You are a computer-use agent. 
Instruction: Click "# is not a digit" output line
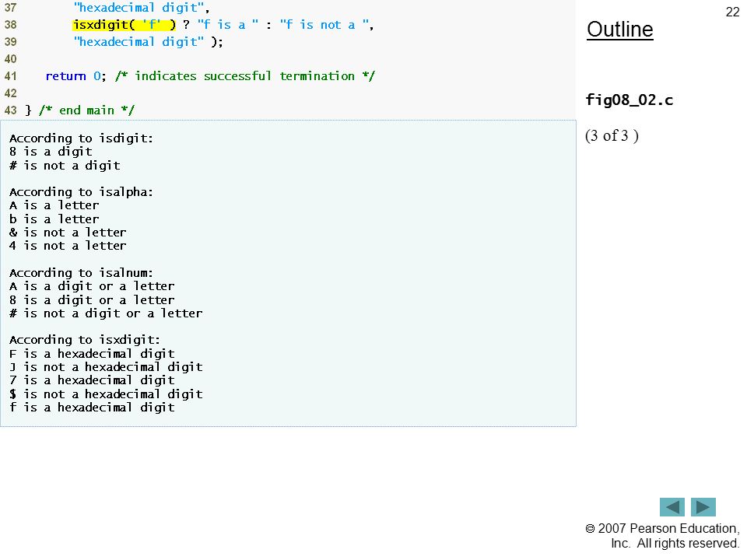(65, 165)
